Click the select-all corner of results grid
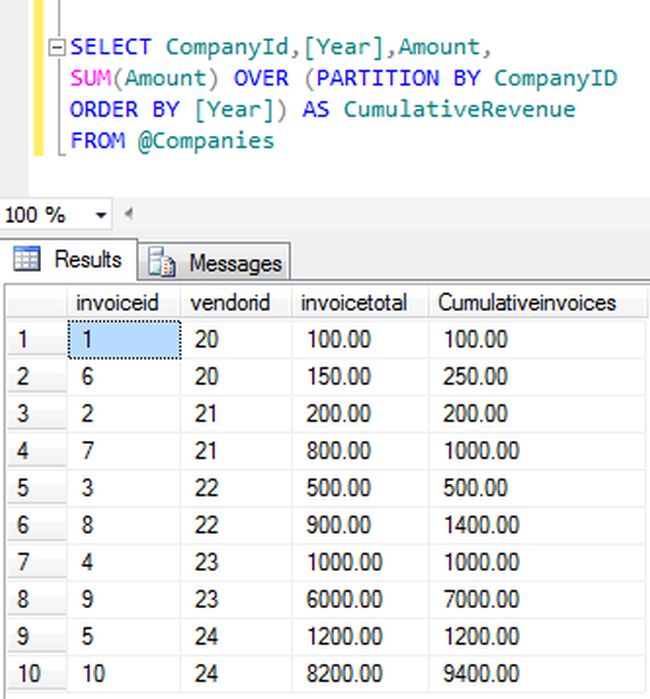The height and width of the screenshot is (699, 650). coord(37,303)
